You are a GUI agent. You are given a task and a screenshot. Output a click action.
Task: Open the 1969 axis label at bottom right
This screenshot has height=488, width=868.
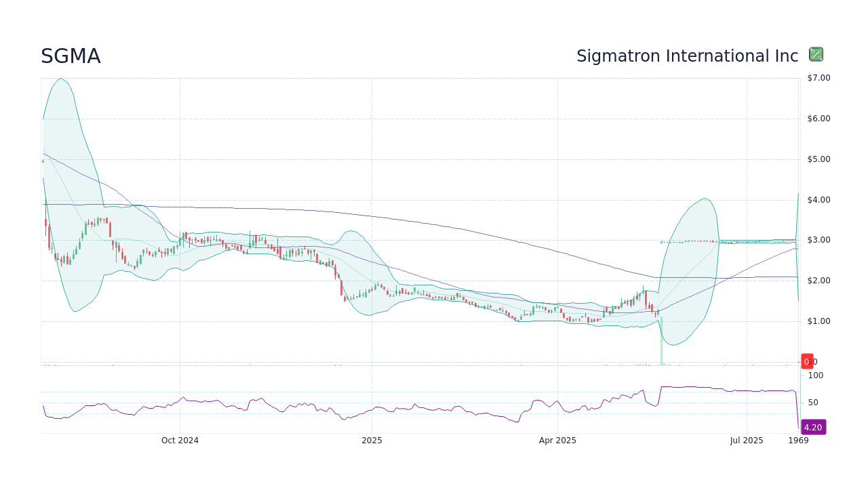pyautogui.click(x=798, y=441)
